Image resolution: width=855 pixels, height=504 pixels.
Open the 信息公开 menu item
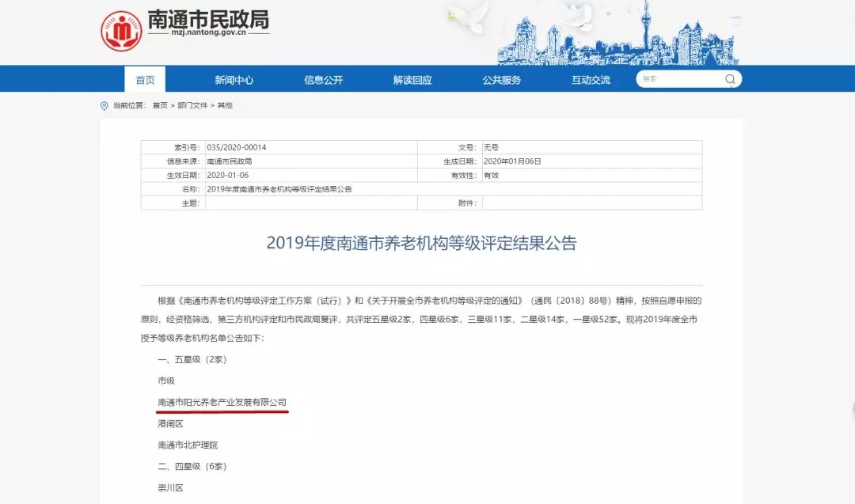324,80
